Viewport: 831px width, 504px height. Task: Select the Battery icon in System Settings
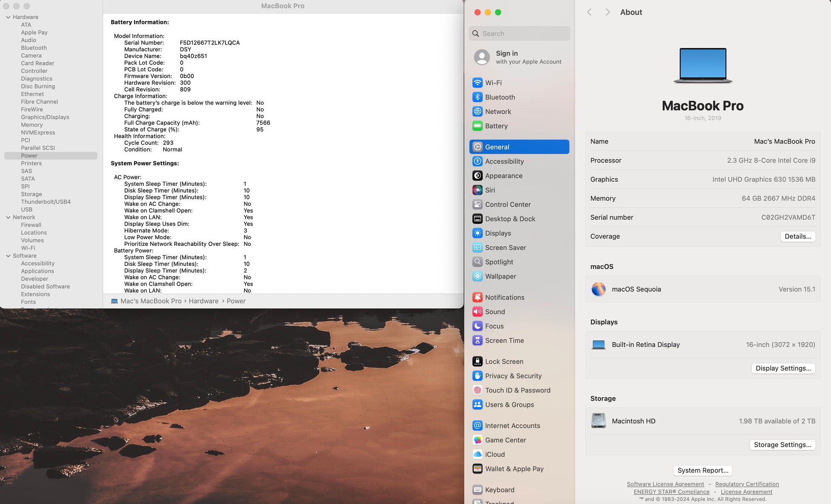pyautogui.click(x=477, y=126)
